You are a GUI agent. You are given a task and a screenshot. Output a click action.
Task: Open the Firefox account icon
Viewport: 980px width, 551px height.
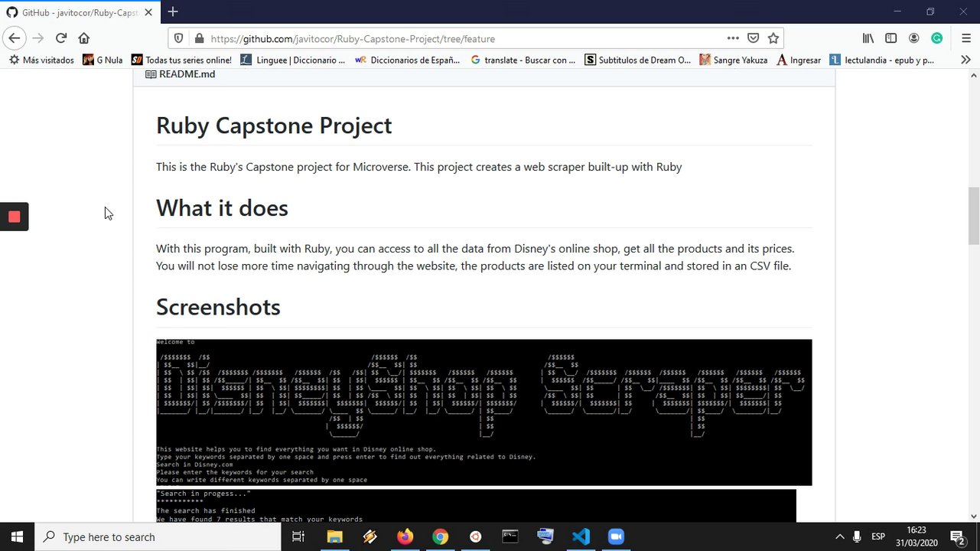(914, 38)
